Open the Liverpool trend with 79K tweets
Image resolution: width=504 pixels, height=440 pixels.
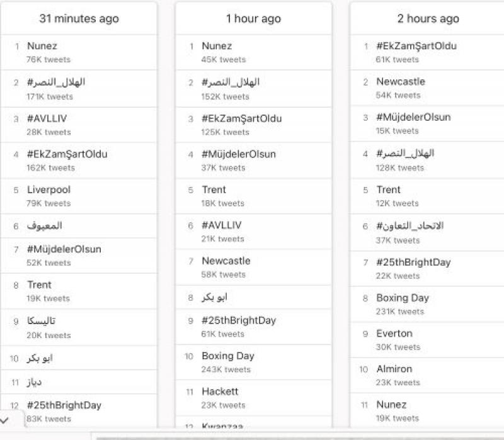click(49, 189)
